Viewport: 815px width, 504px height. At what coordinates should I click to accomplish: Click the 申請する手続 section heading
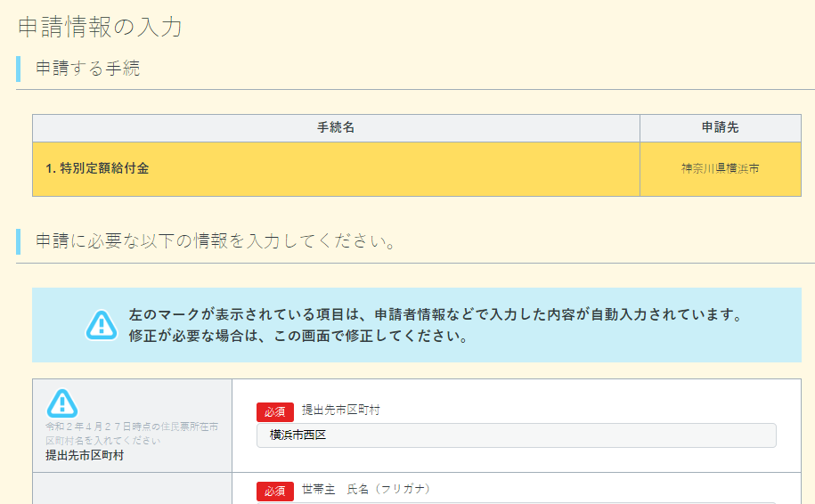pos(88,69)
